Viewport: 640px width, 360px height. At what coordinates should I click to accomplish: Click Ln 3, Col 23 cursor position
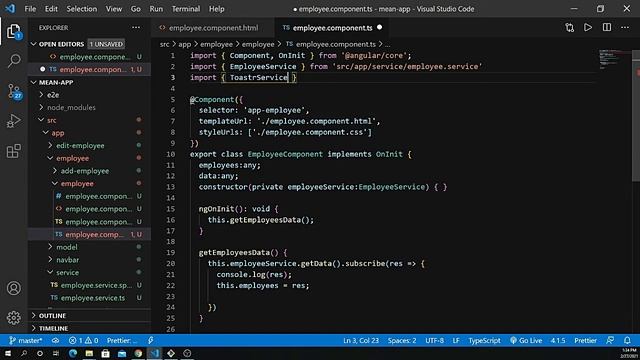[x=361, y=340]
